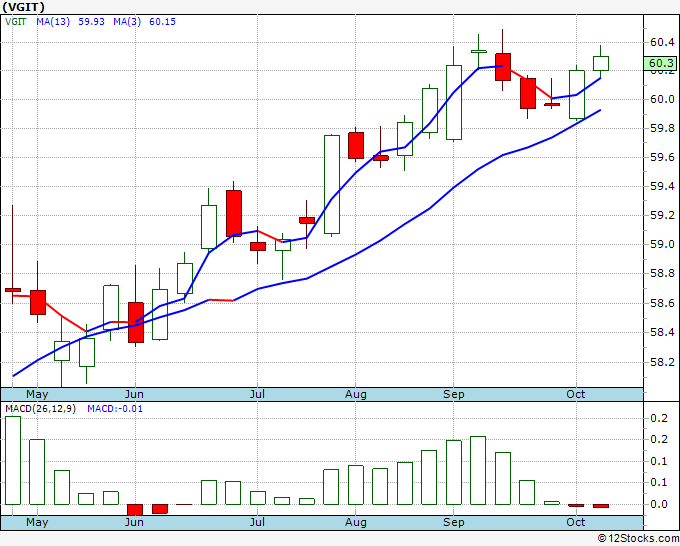Click May on the price chart time axis
Viewport: 680px width, 546px height.
click(x=37, y=395)
